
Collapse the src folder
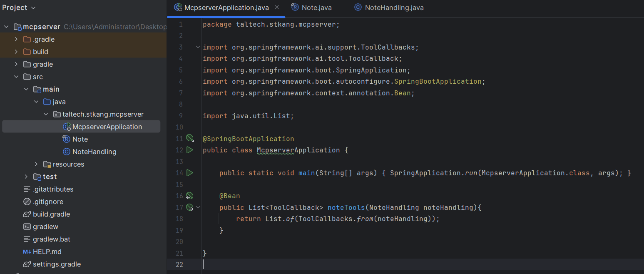point(16,77)
